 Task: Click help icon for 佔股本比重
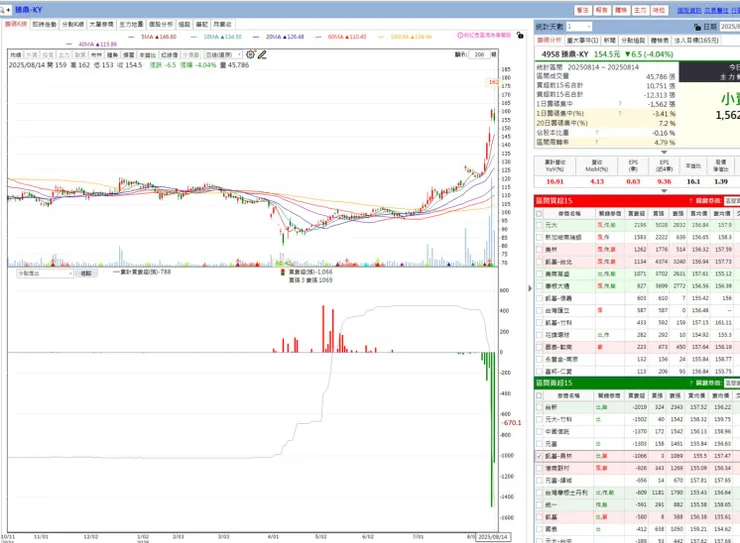(x=597, y=133)
